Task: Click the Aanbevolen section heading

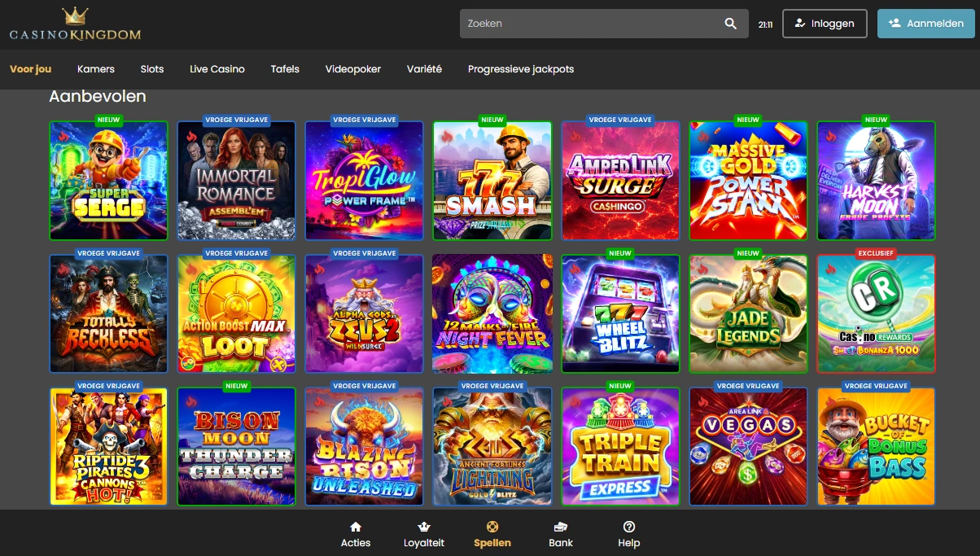Action: click(98, 96)
